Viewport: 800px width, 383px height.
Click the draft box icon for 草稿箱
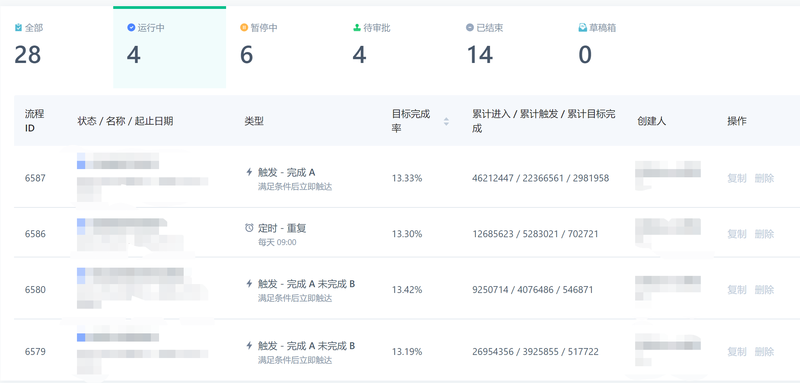(x=583, y=28)
